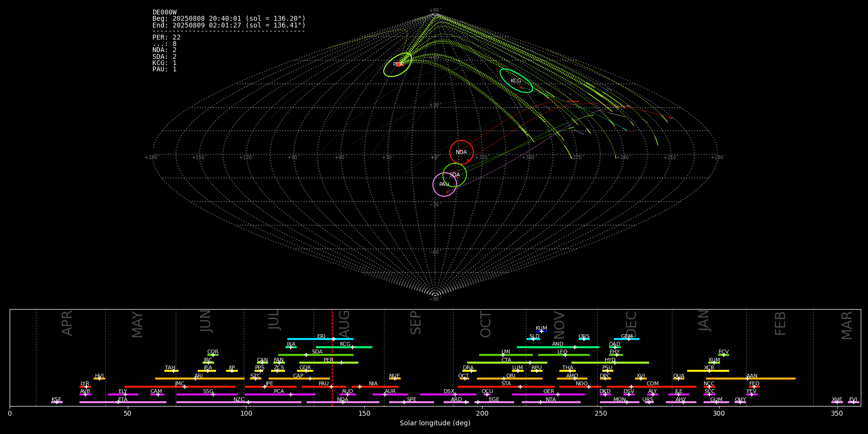Click the ARI orange shower bar
Image resolution: width=868 pixels, height=434 pixels.
pos(200,379)
